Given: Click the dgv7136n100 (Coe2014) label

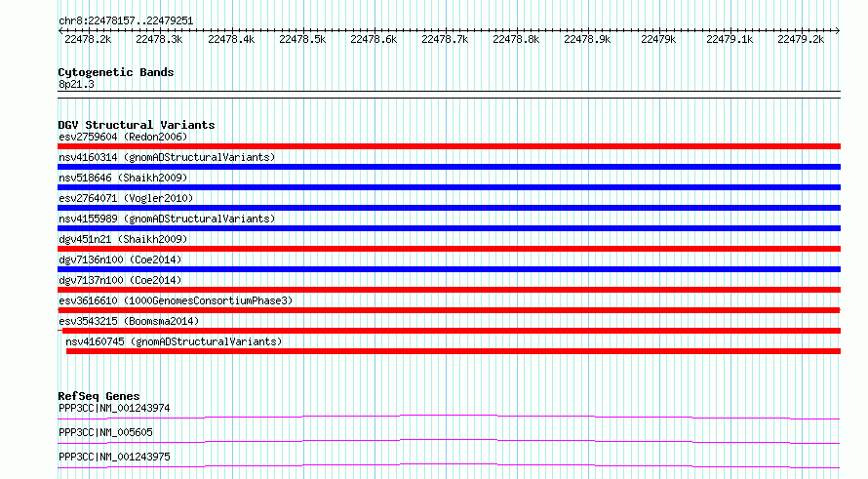Looking at the screenshot, I should (x=120, y=259).
